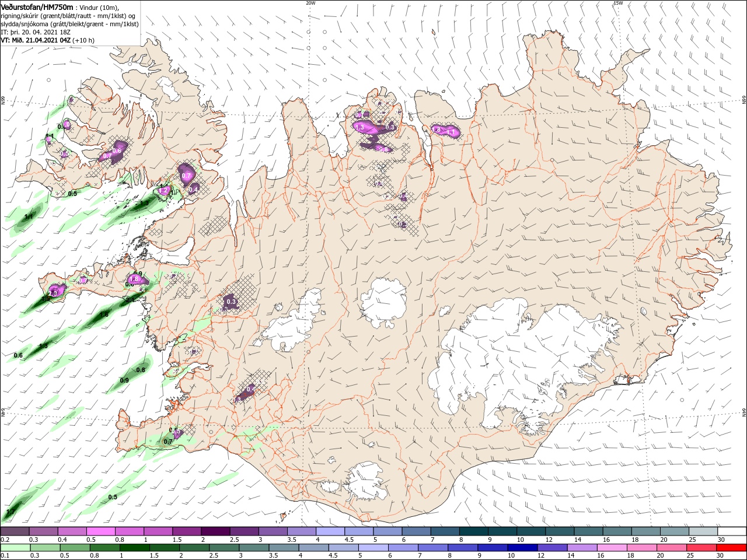
Task: Select the lilac rain swatch labeled 14
Action: pyautogui.click(x=582, y=547)
